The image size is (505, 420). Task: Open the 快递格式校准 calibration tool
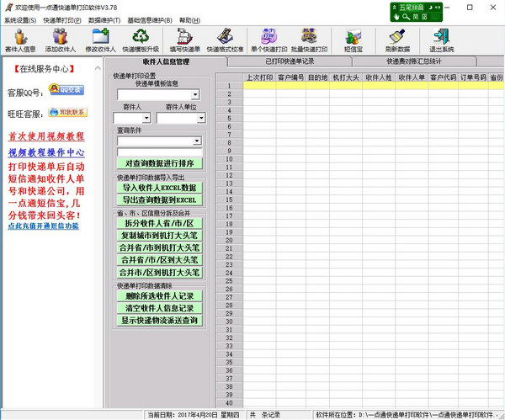click(x=226, y=40)
